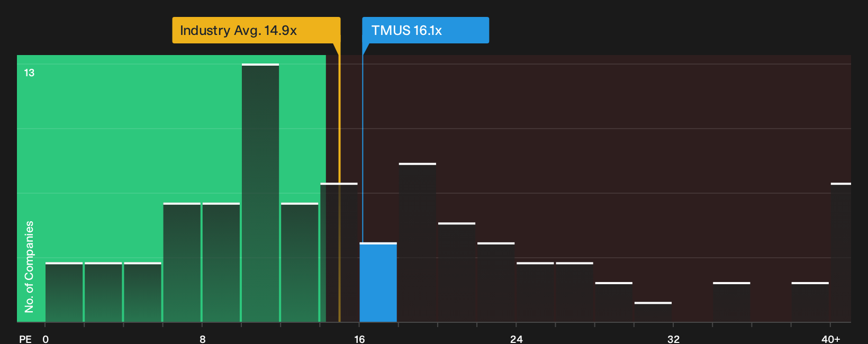Click the No. of Companies axis label

[29, 267]
